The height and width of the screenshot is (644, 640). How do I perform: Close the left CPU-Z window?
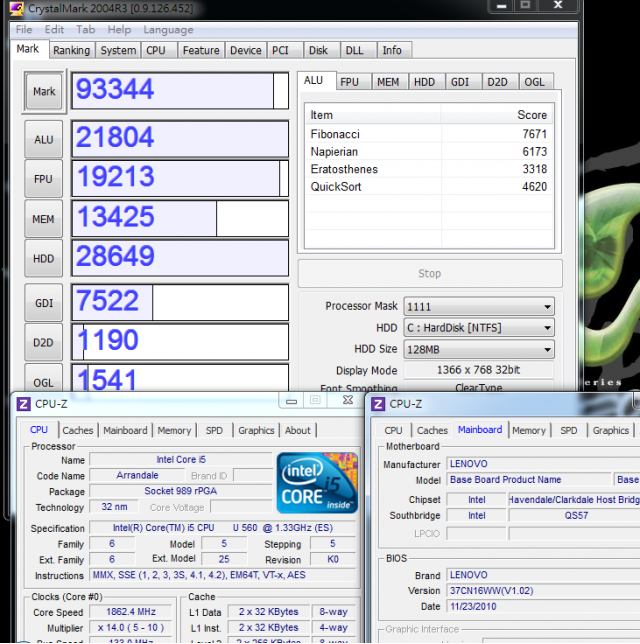(x=348, y=400)
